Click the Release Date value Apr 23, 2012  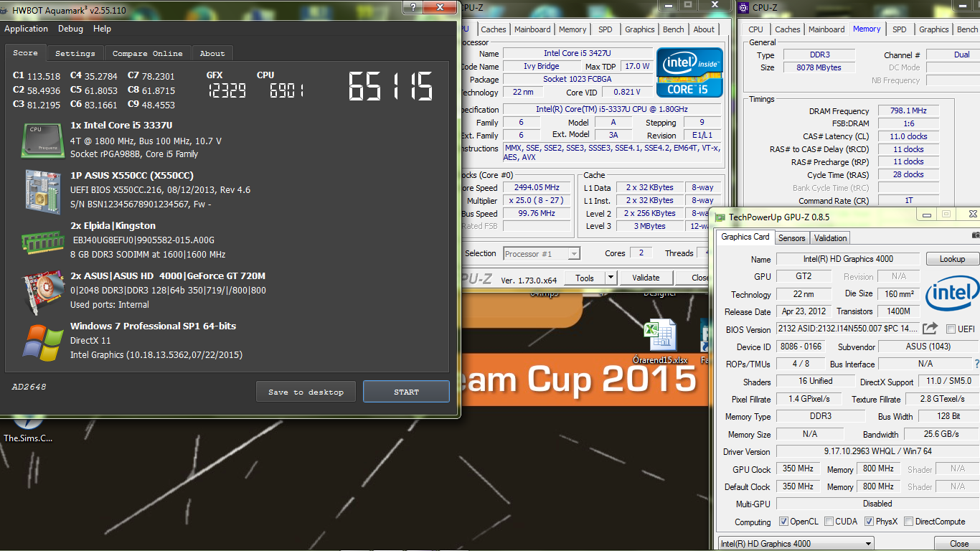[x=803, y=311]
